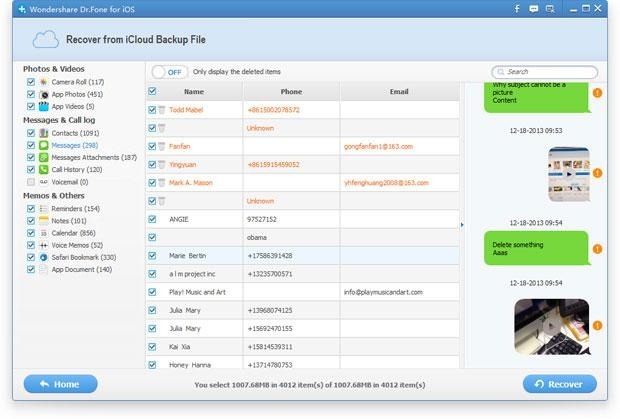Click the App Videos clapperboard icon
620x419 pixels.
(43, 106)
